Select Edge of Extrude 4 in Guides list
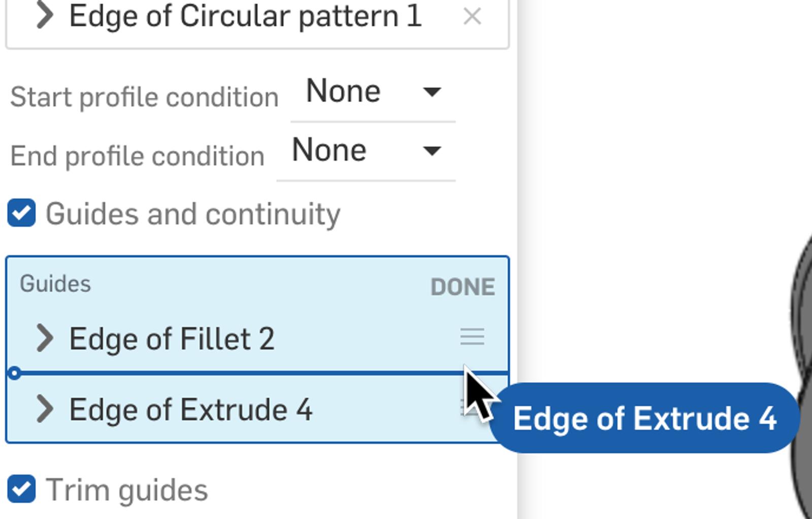 point(190,409)
